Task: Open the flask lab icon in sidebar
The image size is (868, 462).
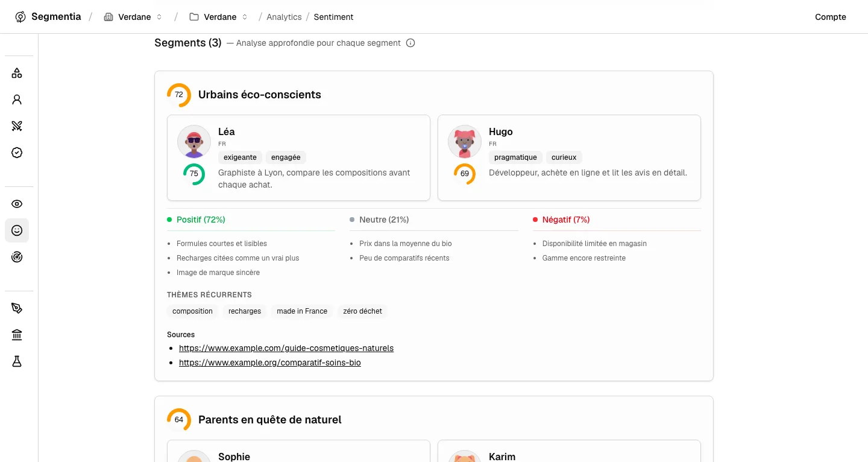Action: tap(17, 361)
